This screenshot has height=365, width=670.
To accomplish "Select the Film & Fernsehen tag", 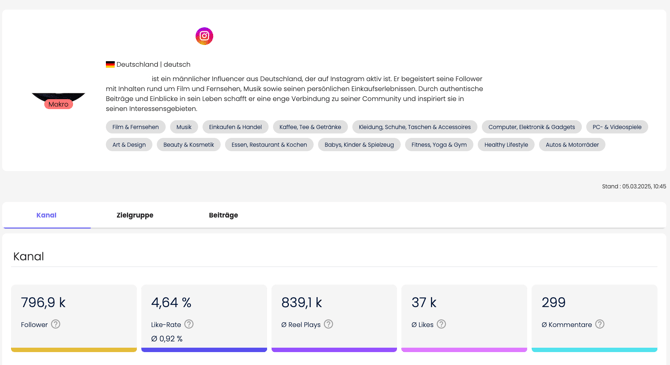I will (135, 127).
